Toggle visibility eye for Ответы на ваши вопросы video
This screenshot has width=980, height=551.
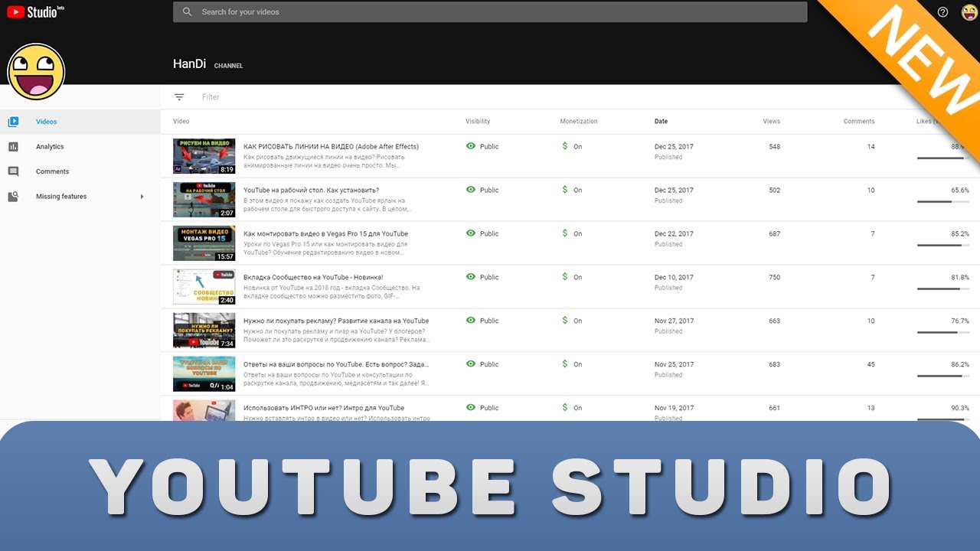click(x=471, y=364)
